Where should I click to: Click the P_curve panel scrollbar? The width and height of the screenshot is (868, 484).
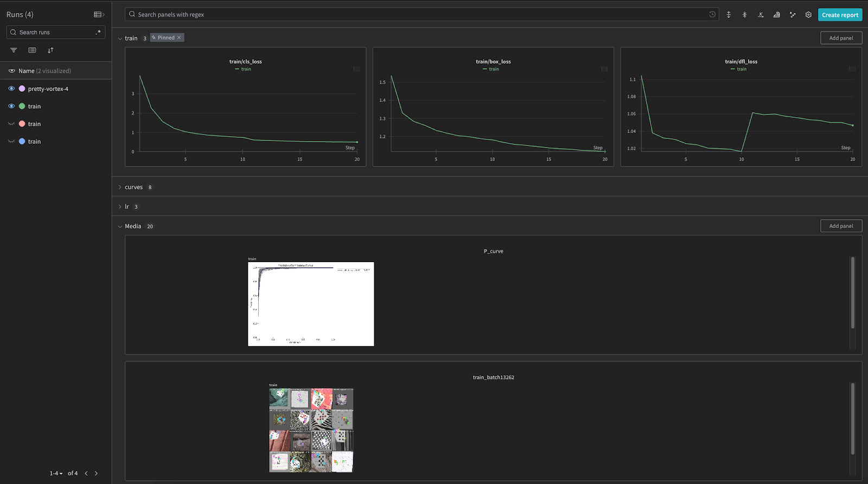click(853, 293)
